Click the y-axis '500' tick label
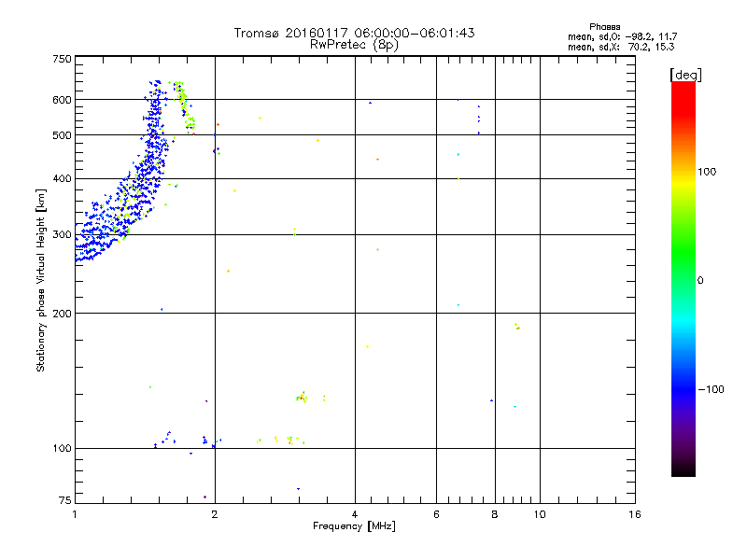Image resolution: width=747 pixels, height=560 pixels. 62,135
